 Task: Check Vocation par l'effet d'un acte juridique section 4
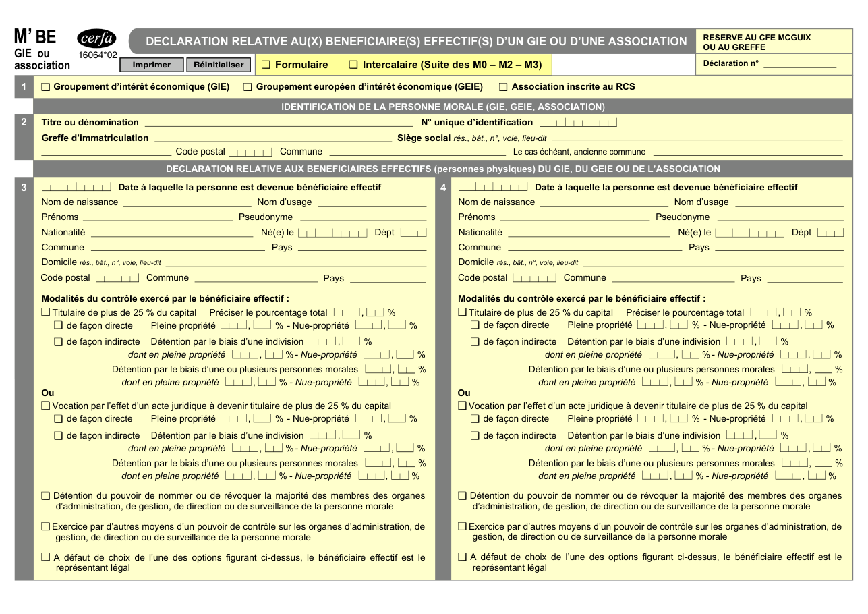(463, 406)
